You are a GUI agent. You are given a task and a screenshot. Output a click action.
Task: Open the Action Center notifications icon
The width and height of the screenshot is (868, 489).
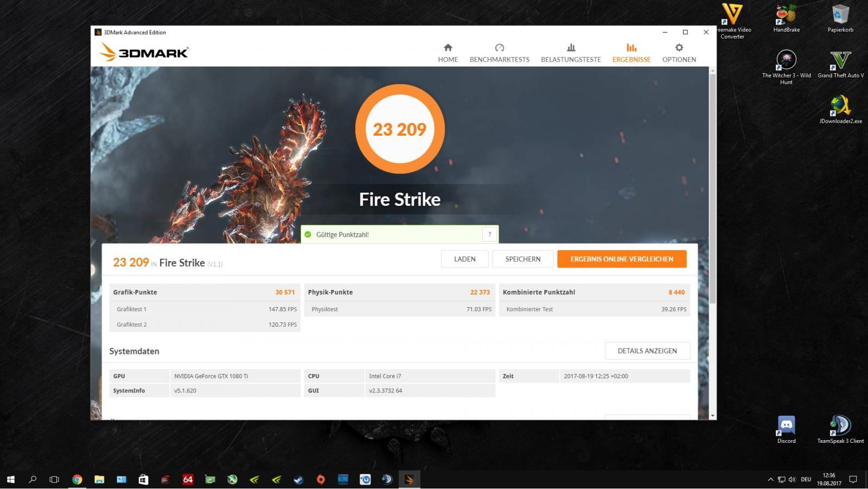[x=853, y=479]
